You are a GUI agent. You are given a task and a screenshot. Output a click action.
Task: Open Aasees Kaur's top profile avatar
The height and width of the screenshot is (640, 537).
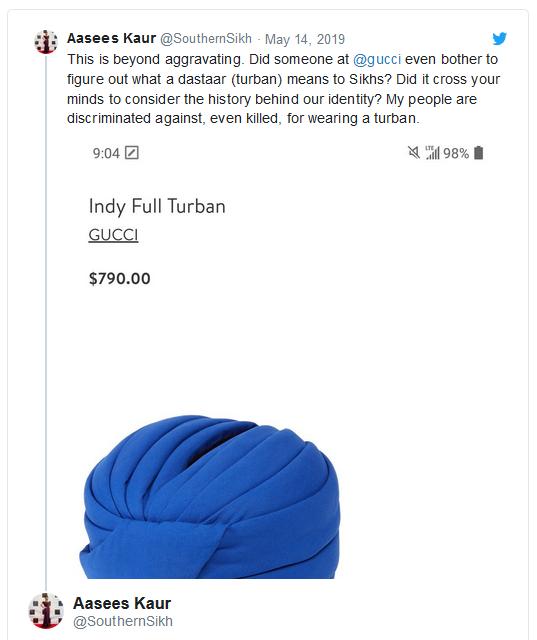click(x=46, y=42)
